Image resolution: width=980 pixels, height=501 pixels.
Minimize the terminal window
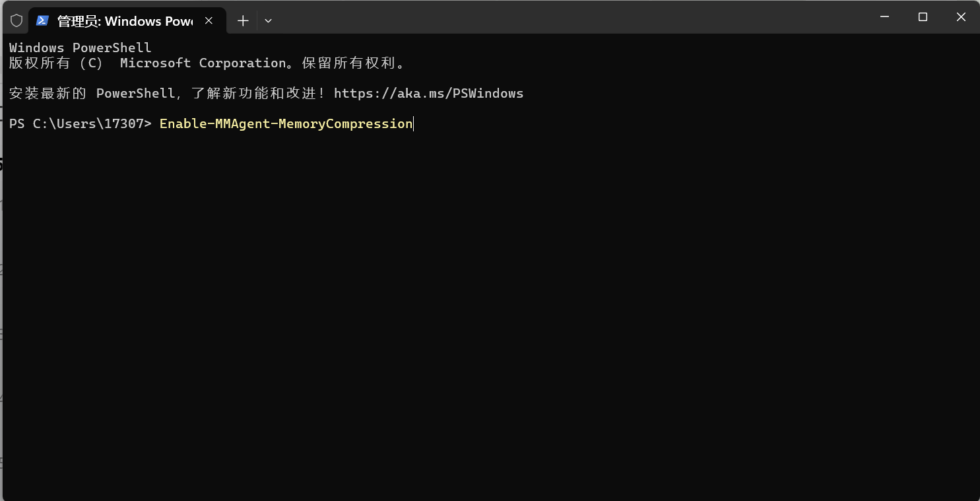coord(885,17)
